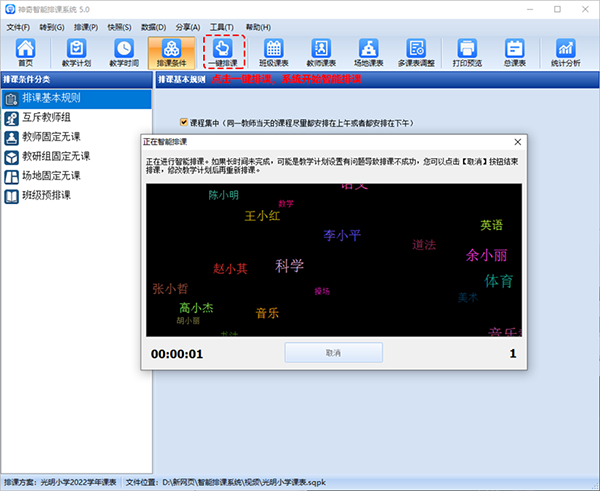Open the 教师课表 icon
The width and height of the screenshot is (600, 491).
coord(322,52)
